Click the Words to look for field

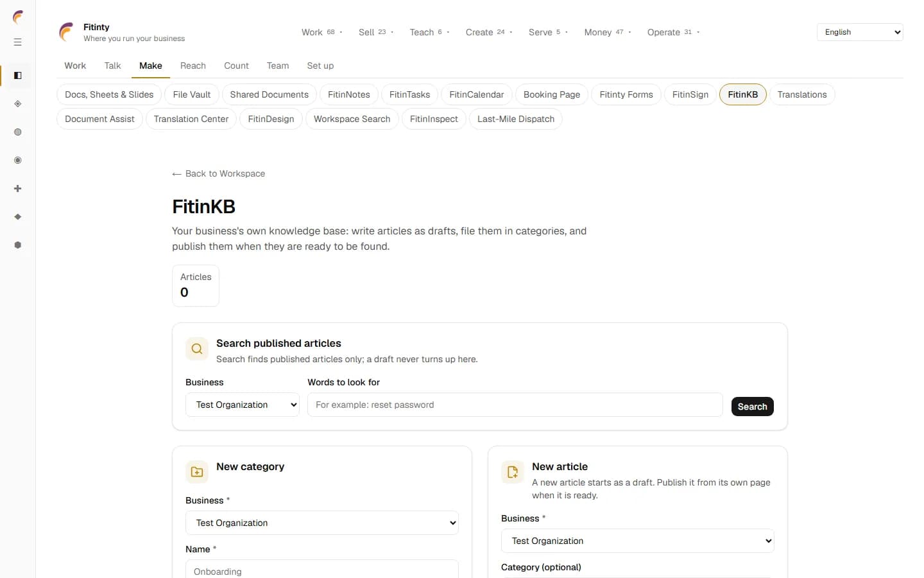[515, 405]
